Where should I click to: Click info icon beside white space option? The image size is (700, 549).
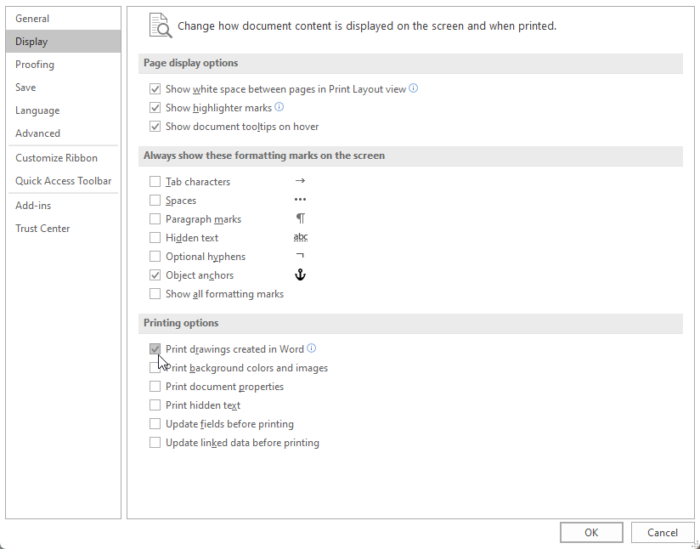pos(413,89)
